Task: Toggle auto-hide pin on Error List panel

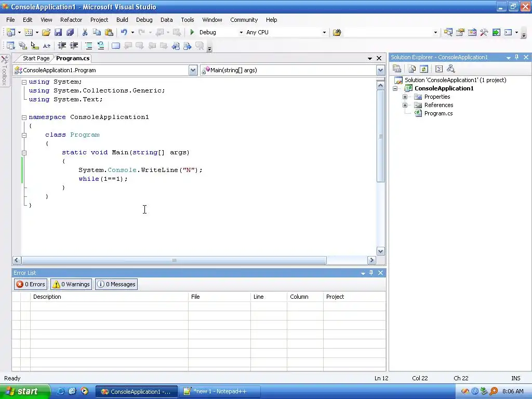Action: click(371, 273)
